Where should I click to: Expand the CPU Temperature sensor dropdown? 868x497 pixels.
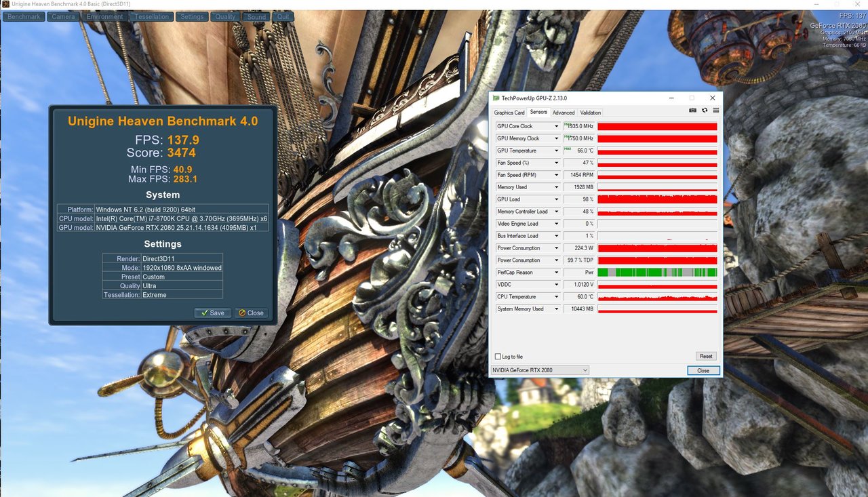click(x=557, y=297)
